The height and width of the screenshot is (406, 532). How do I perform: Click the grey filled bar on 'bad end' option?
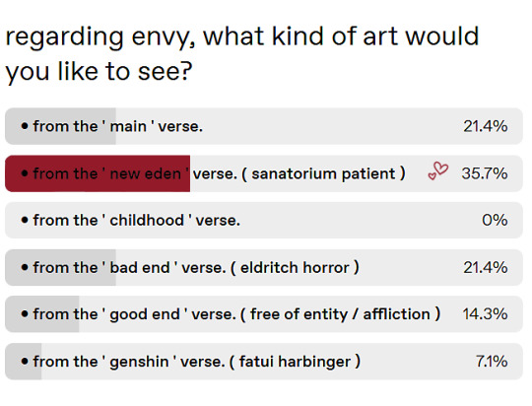click(60, 267)
